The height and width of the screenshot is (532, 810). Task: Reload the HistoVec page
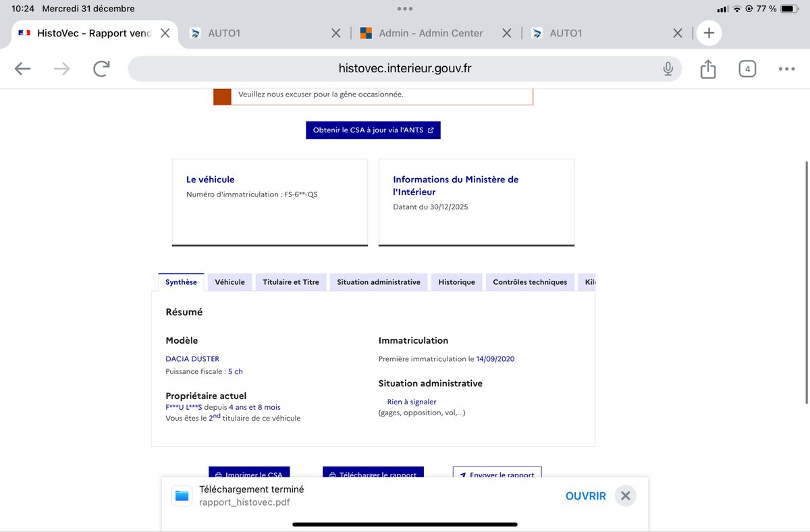tap(101, 68)
